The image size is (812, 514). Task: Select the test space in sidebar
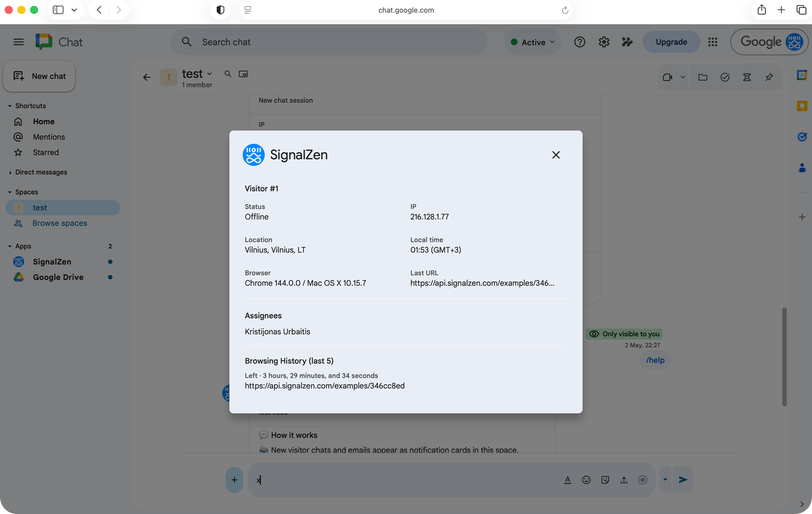click(63, 208)
